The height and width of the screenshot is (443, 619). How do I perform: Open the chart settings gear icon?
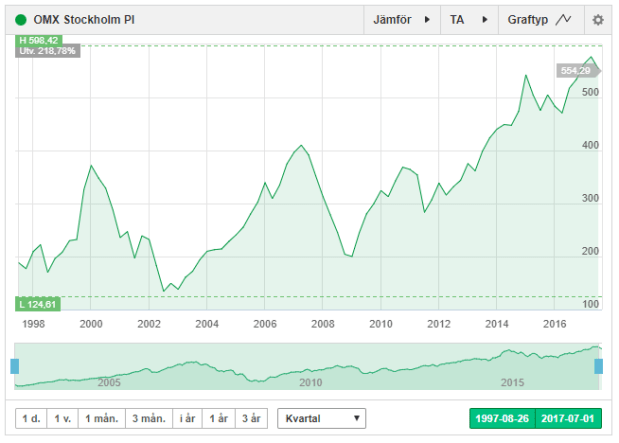[x=598, y=19]
